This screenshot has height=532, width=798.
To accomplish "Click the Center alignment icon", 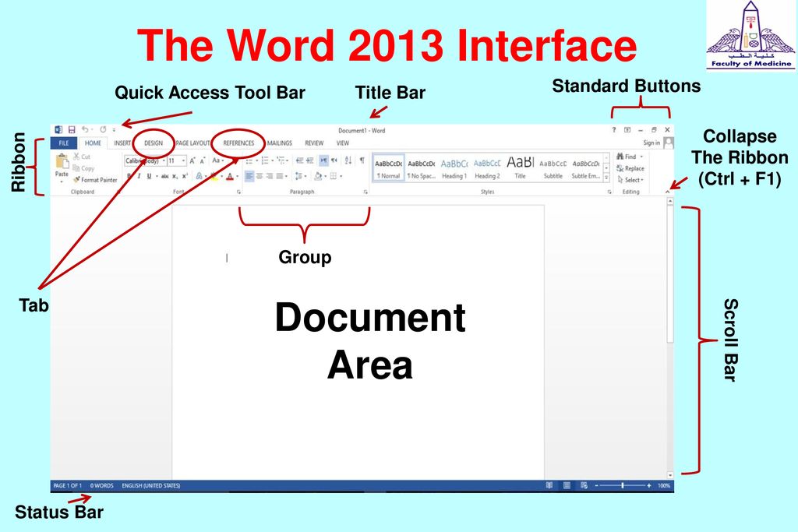I will click(x=260, y=176).
